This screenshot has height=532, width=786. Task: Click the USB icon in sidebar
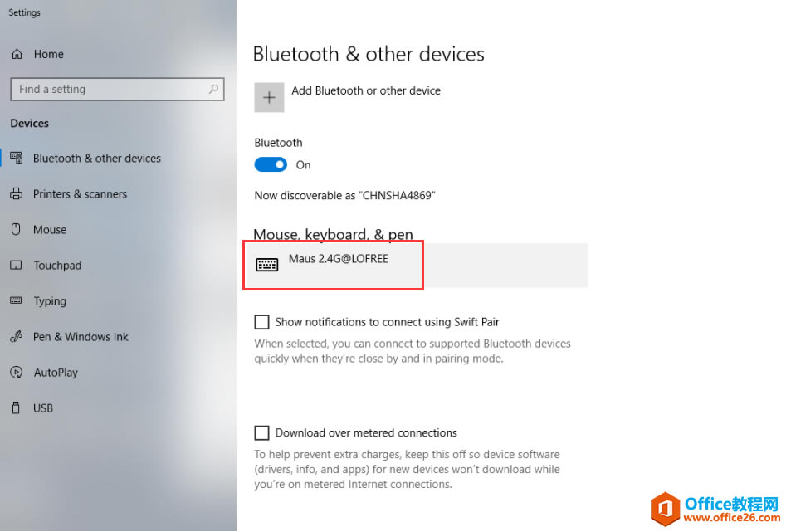[16, 408]
